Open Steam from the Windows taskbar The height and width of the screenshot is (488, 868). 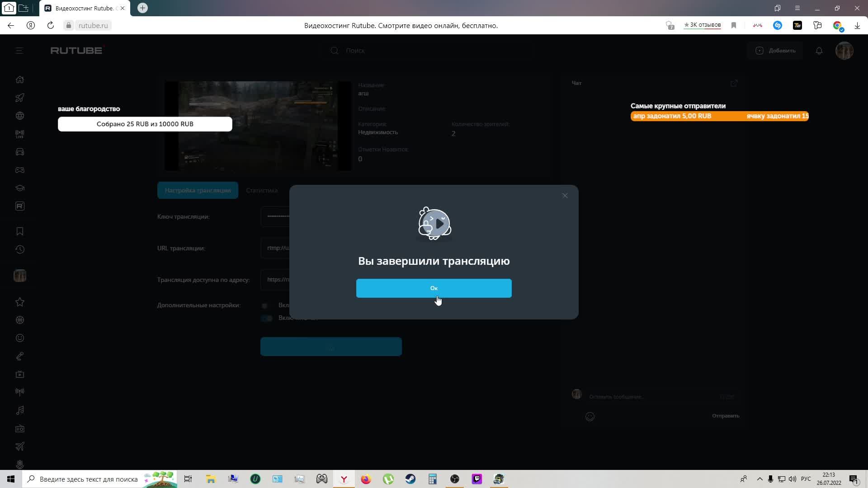pyautogui.click(x=410, y=479)
